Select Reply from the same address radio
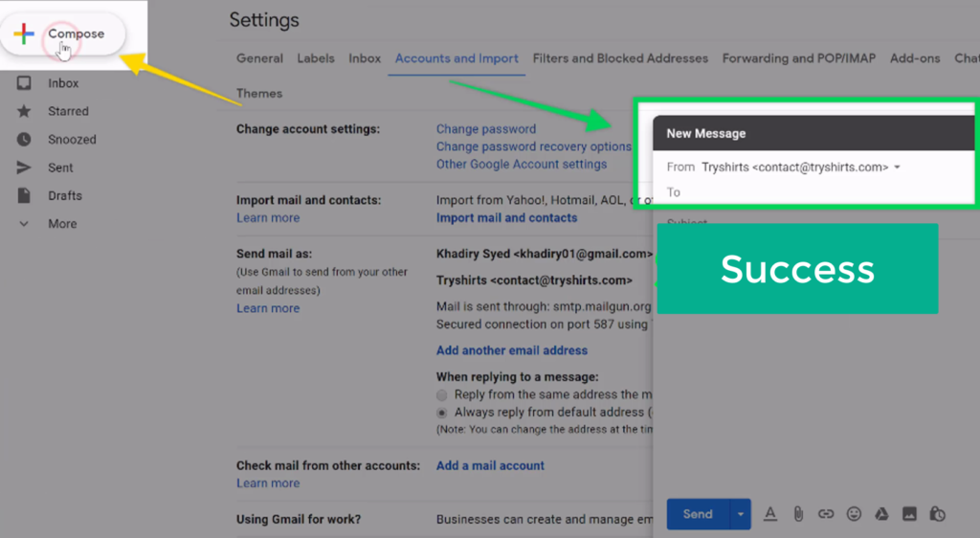Viewport: 980px width, 538px height. 442,395
